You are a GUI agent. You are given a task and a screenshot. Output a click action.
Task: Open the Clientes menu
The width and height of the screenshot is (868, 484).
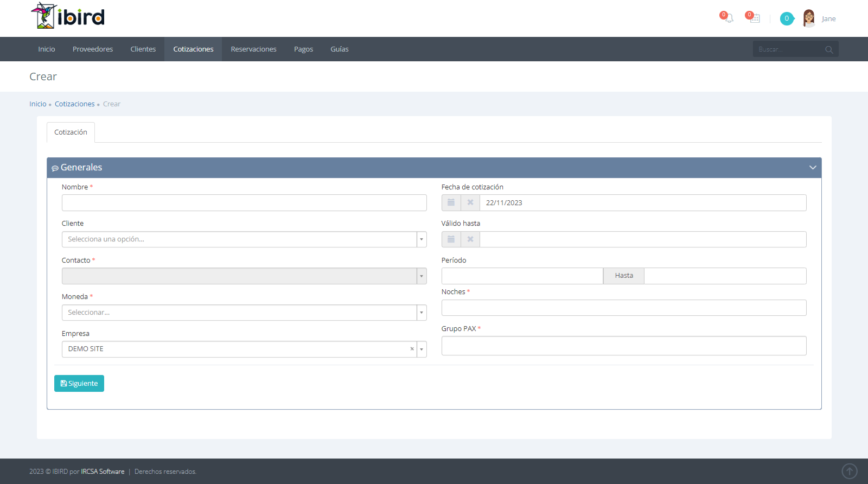(x=143, y=49)
